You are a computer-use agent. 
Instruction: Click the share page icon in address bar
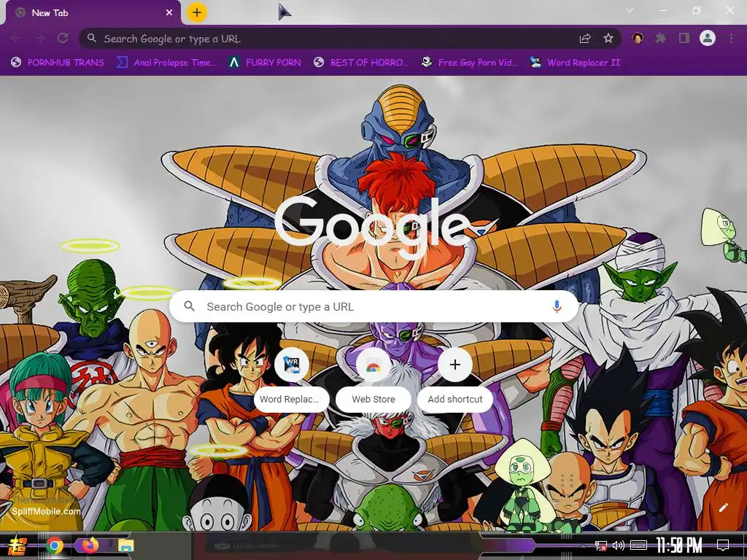[585, 39]
